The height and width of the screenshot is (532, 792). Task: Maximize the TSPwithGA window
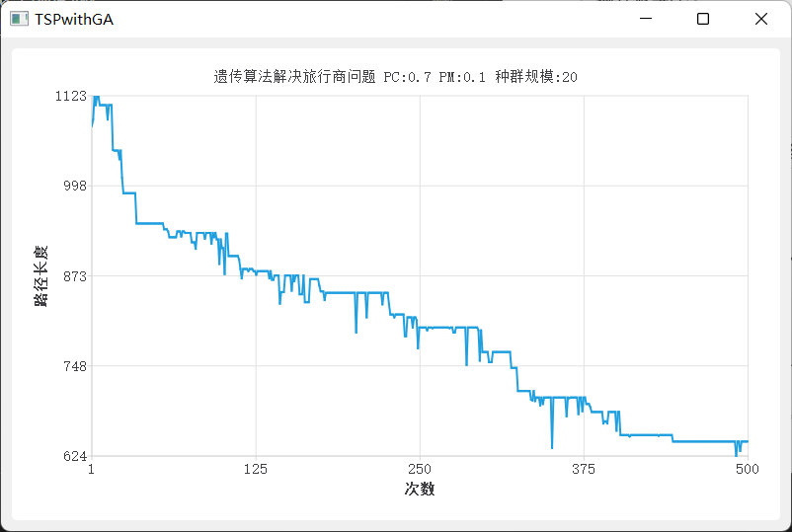click(702, 19)
